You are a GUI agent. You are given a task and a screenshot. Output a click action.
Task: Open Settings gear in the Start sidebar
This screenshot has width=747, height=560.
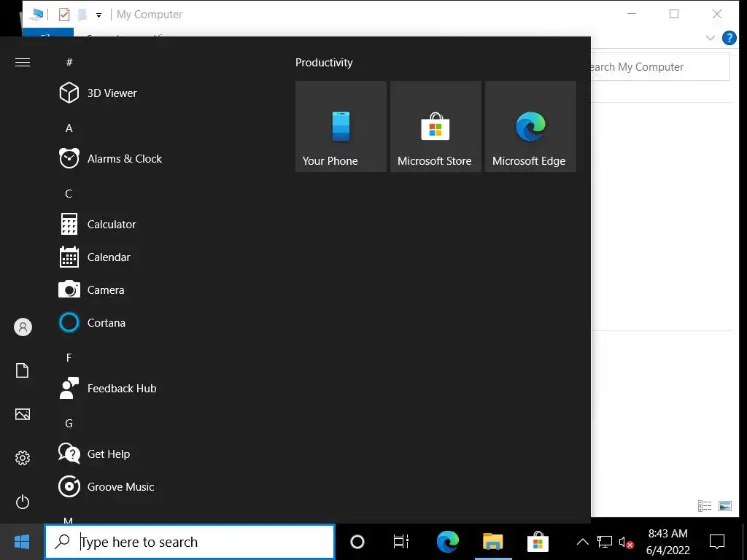point(23,458)
